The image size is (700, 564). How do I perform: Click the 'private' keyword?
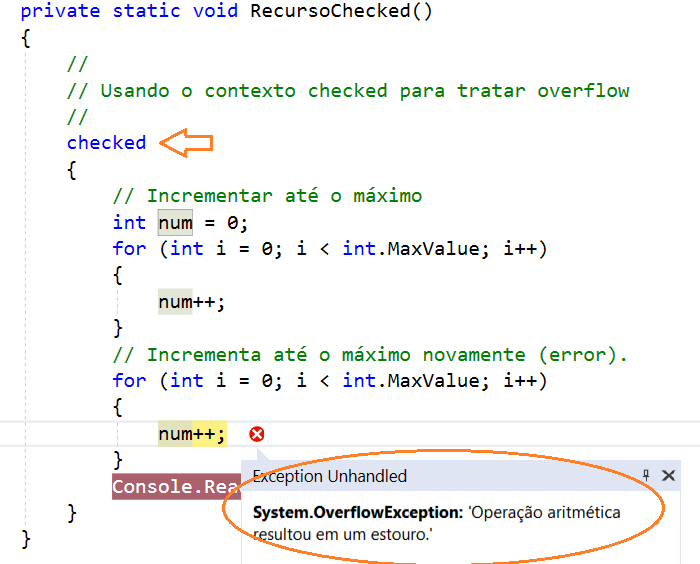pyautogui.click(x=60, y=11)
